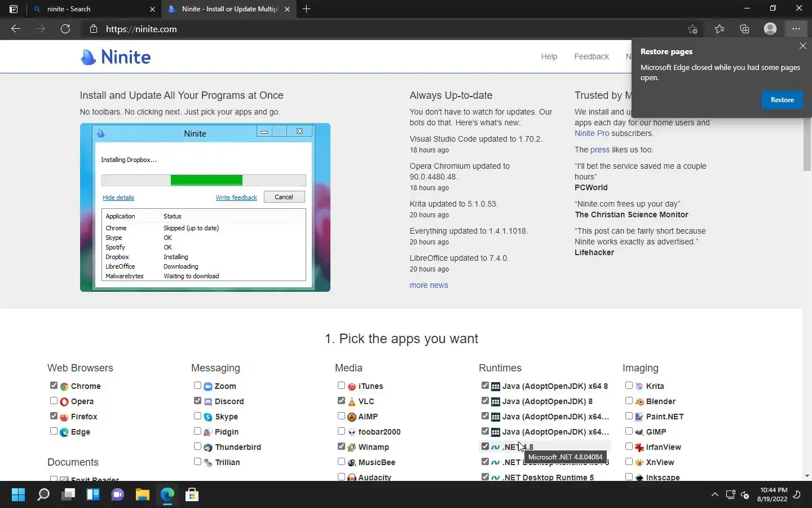This screenshot has height=508, width=812.
Task: Add this page to favorites
Action: click(692, 29)
